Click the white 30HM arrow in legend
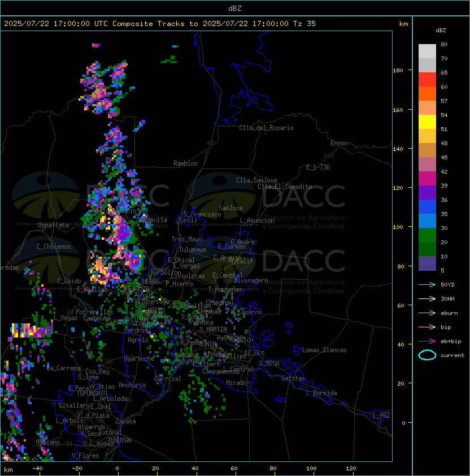The image size is (470, 476). (x=427, y=299)
